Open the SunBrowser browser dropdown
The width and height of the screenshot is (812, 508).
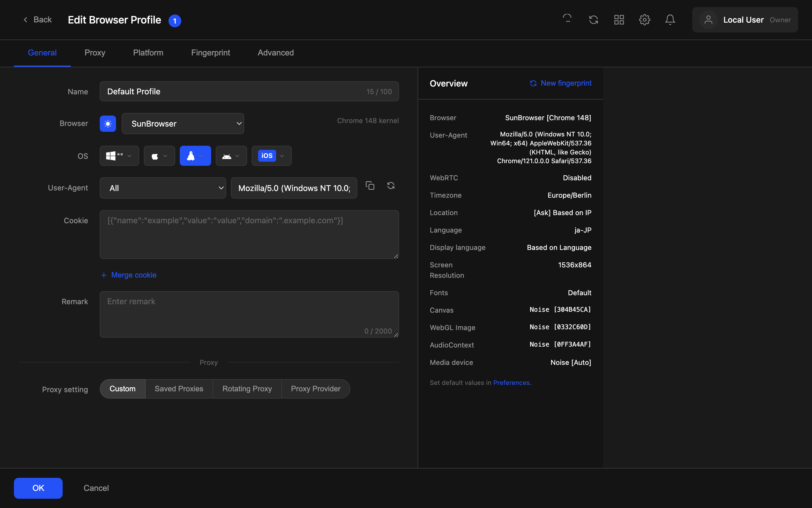(183, 124)
